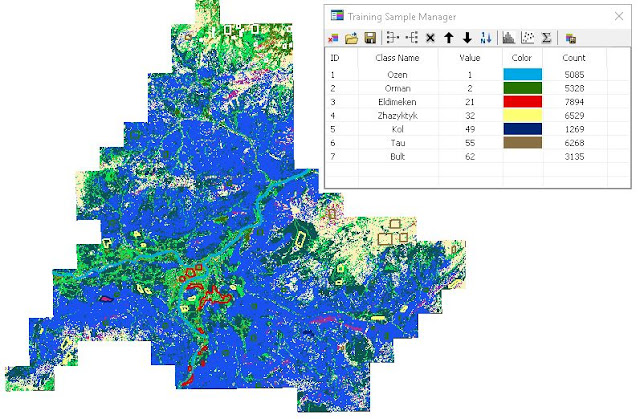Select the Value column header
The width and height of the screenshot is (640, 419).
click(x=470, y=58)
